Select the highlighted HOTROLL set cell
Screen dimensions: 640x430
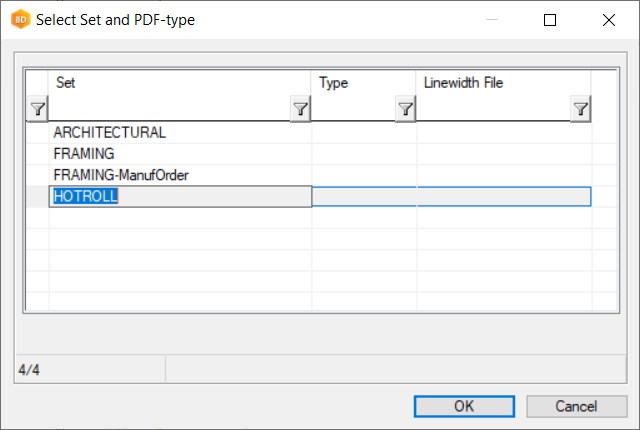[86, 197]
